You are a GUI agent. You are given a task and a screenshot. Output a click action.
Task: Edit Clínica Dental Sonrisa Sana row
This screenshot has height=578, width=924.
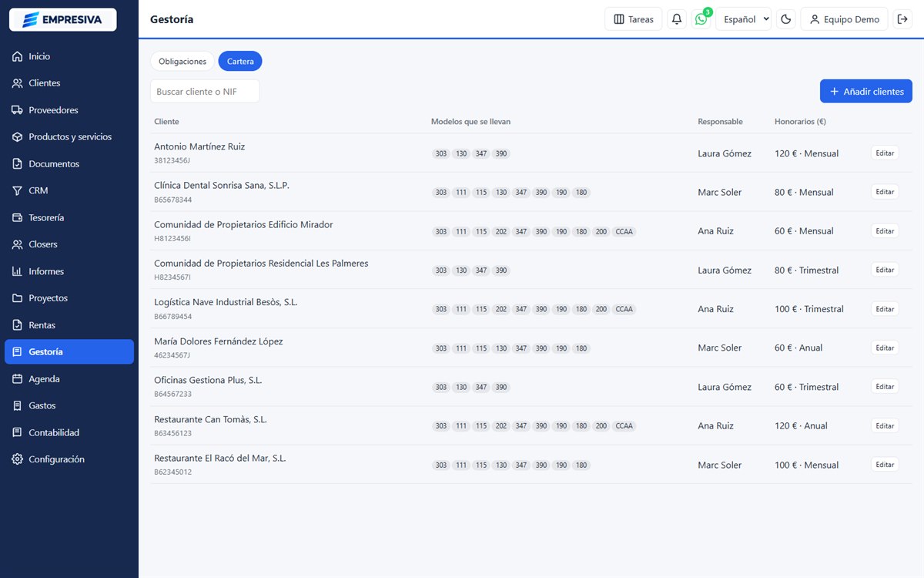click(885, 192)
